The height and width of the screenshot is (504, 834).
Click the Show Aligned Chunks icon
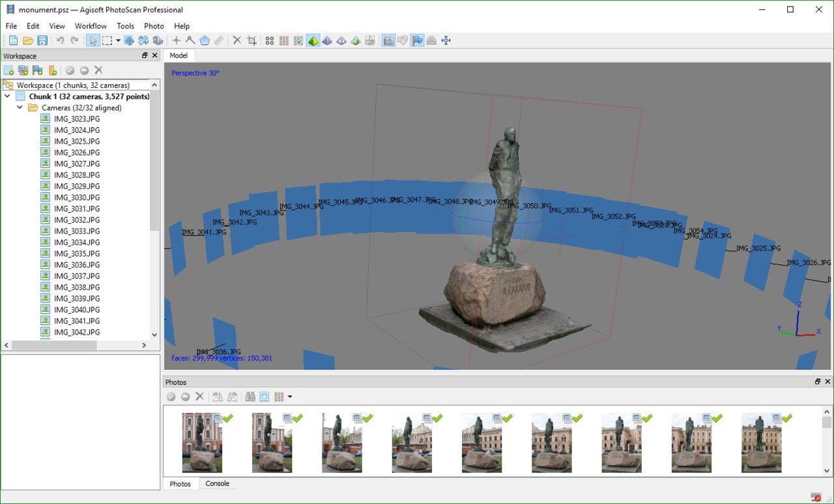pos(431,40)
